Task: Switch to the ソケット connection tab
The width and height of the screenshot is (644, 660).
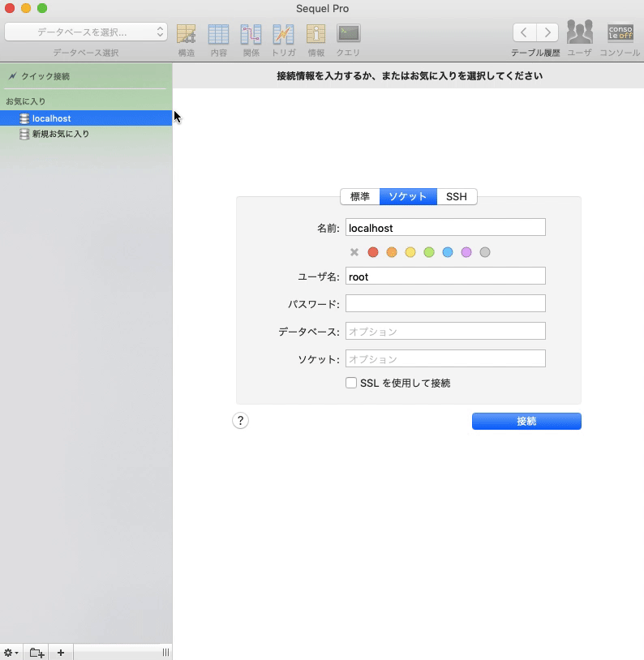Action: pyautogui.click(x=408, y=196)
